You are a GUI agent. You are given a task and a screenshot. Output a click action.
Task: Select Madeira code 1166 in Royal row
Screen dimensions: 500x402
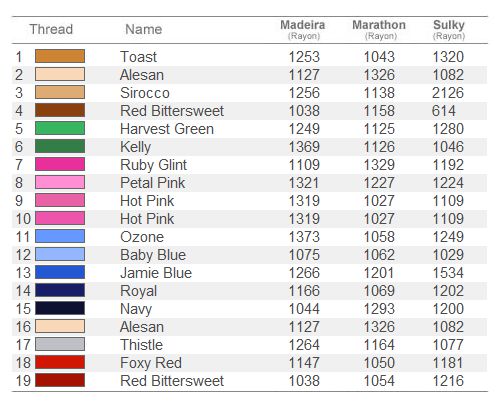point(304,291)
